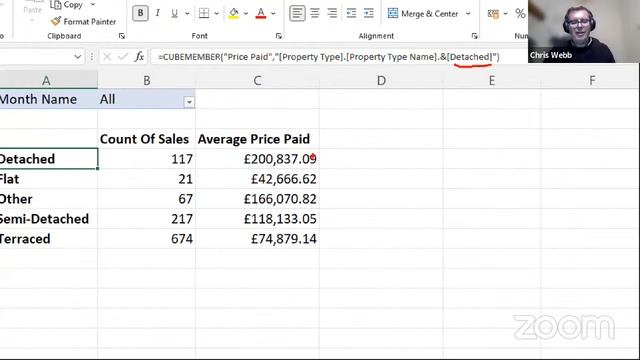The image size is (640, 360).
Task: Open the Month Name filter dropdown
Action: pos(189,102)
